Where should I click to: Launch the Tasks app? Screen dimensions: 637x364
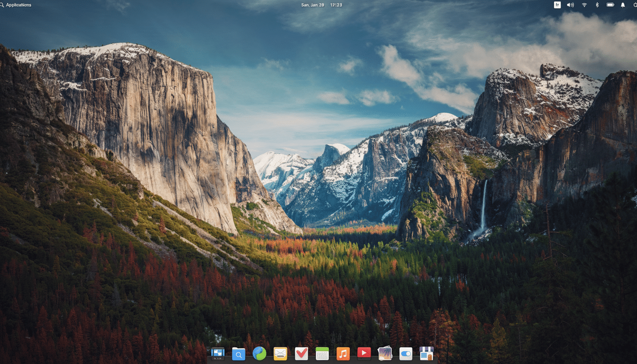coord(302,353)
